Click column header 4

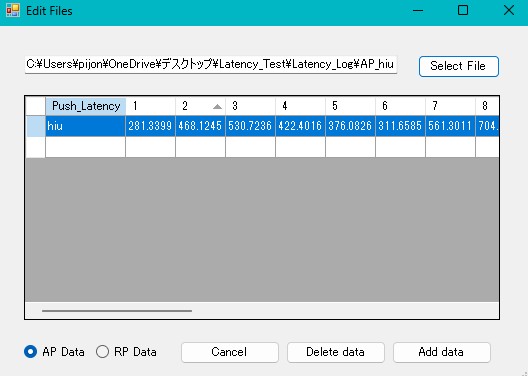tap(300, 106)
